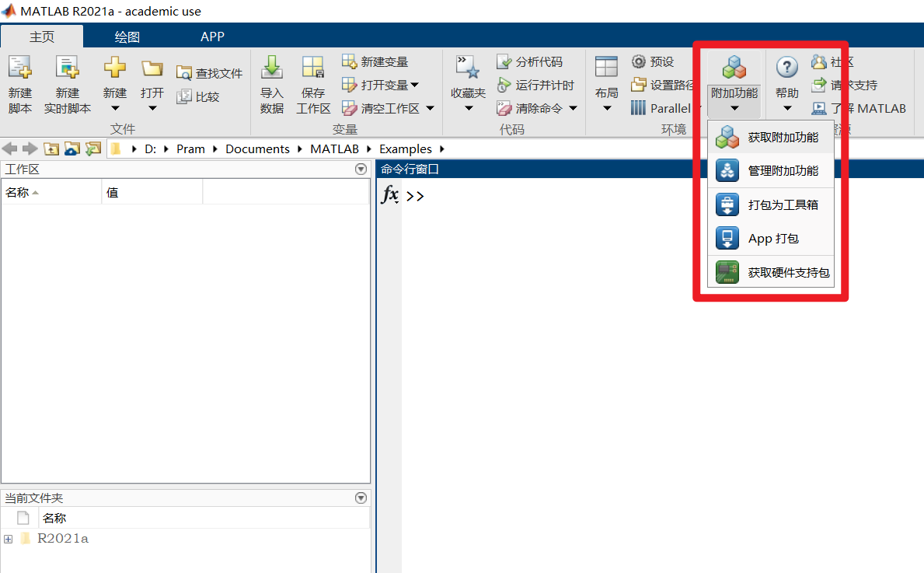Click in the command window prompt

click(416, 196)
